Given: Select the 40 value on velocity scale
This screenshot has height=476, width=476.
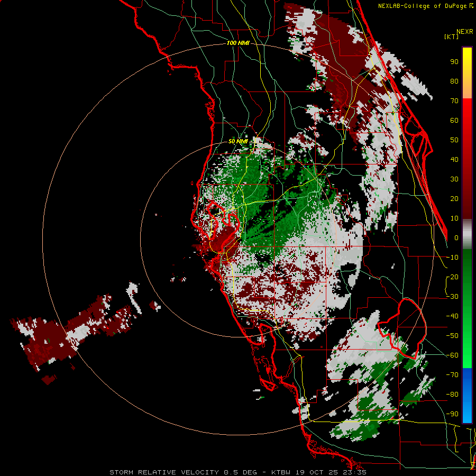Looking at the screenshot, I should (454, 159).
